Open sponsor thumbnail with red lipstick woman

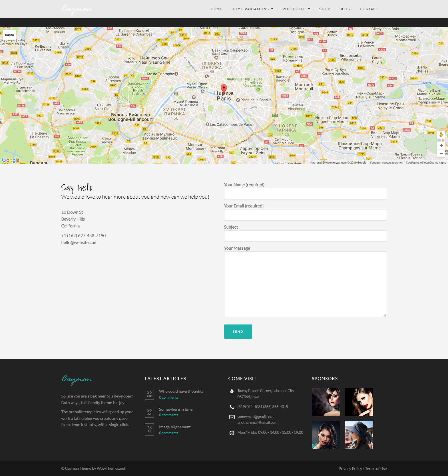[359, 402]
